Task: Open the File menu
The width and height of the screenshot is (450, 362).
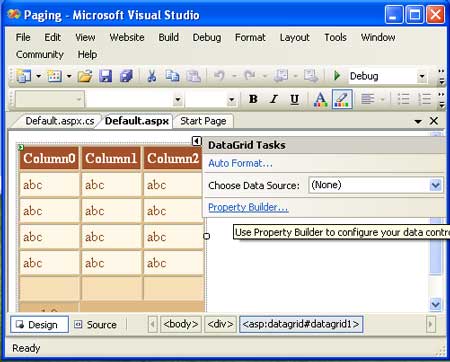Action: click(x=23, y=37)
